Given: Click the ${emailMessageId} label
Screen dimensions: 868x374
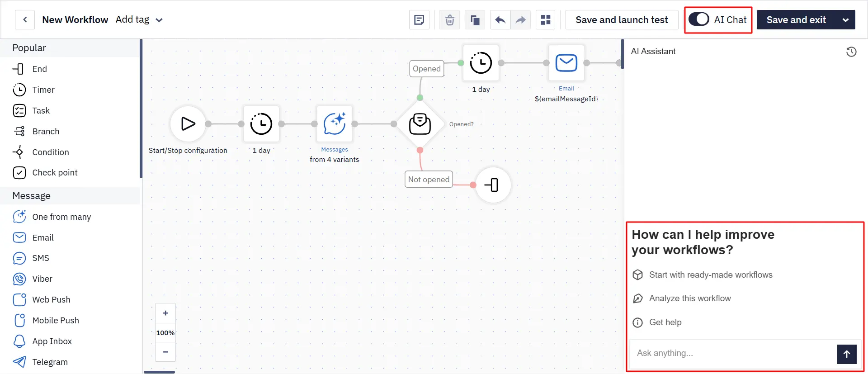Looking at the screenshot, I should click(566, 99).
